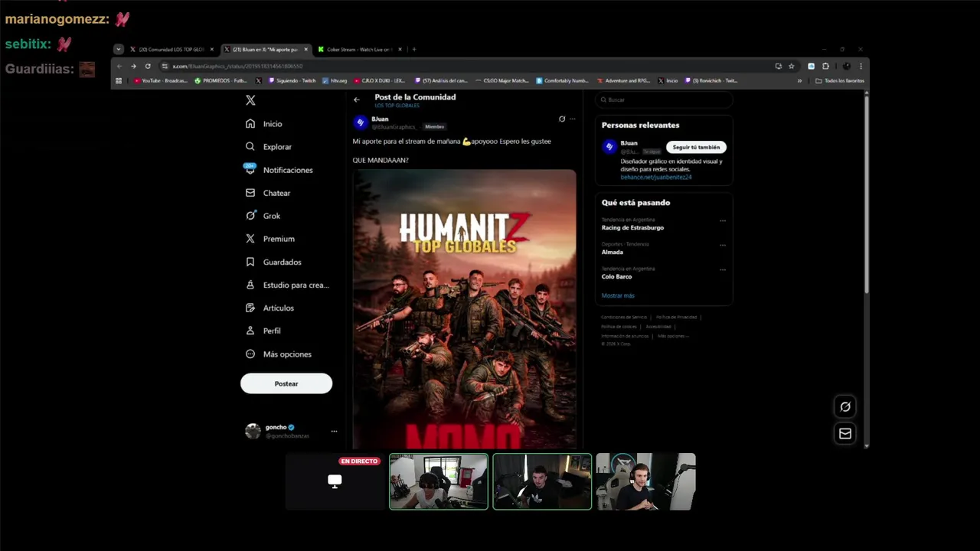Click the browser back button
980x551 pixels.
[119, 66]
